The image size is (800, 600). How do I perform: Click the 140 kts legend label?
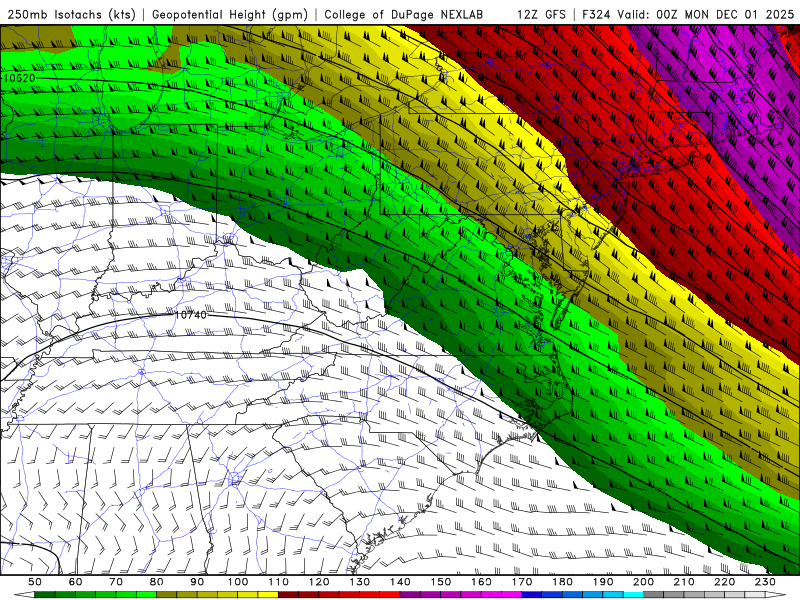coord(400,582)
